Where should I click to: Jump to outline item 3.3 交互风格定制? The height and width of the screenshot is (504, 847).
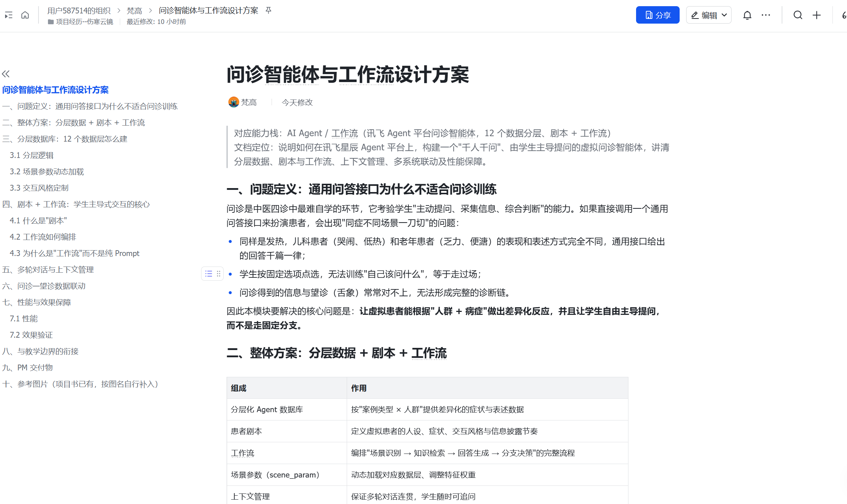click(x=39, y=188)
